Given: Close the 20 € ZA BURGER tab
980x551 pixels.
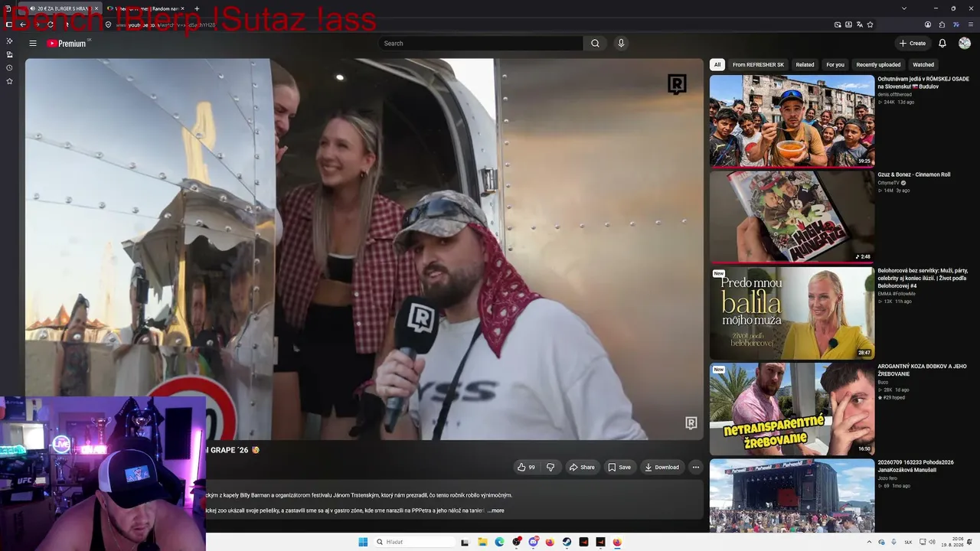Looking at the screenshot, I should pyautogui.click(x=96, y=8).
